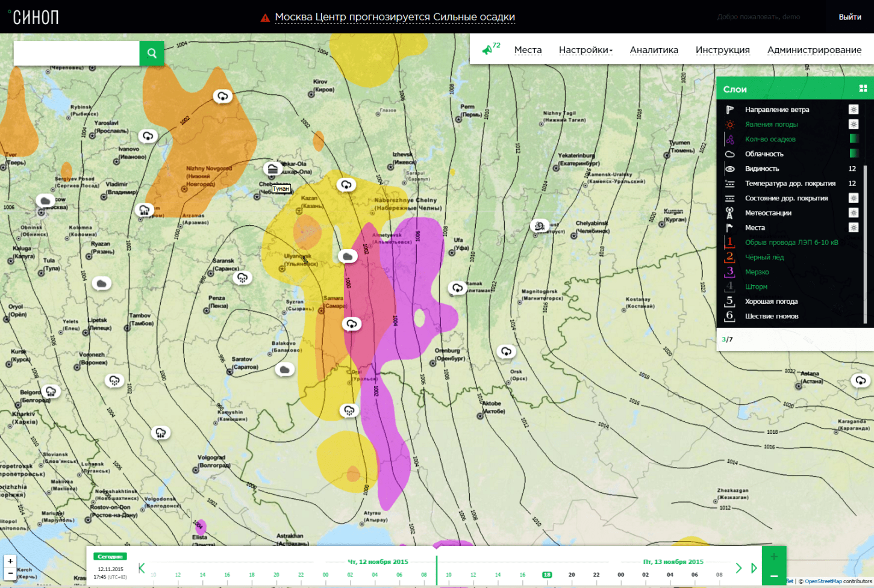Zoom out the map with minus
Image resolution: width=874 pixels, height=588 pixels.
pos(10,574)
